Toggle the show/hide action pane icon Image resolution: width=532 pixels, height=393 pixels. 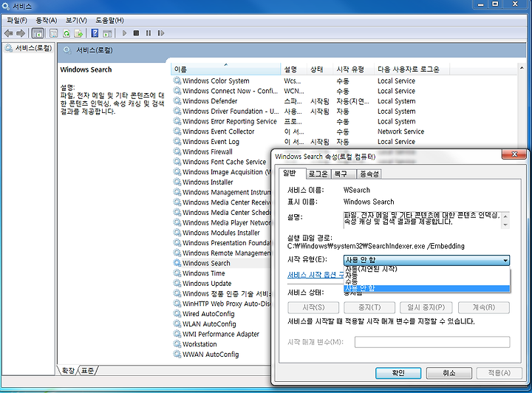pos(108,33)
